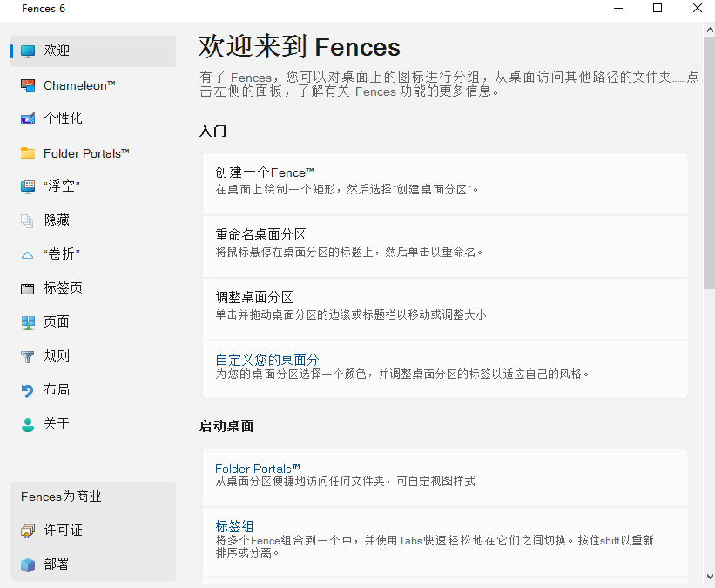This screenshot has width=715, height=588.
Task: Click the 部署 cube icon
Action: coord(28,564)
